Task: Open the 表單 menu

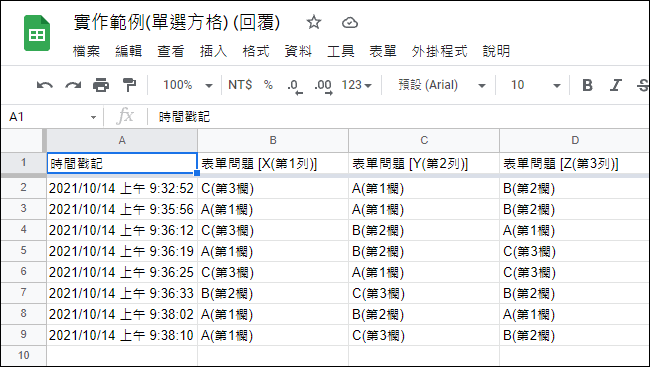Action: (x=383, y=51)
